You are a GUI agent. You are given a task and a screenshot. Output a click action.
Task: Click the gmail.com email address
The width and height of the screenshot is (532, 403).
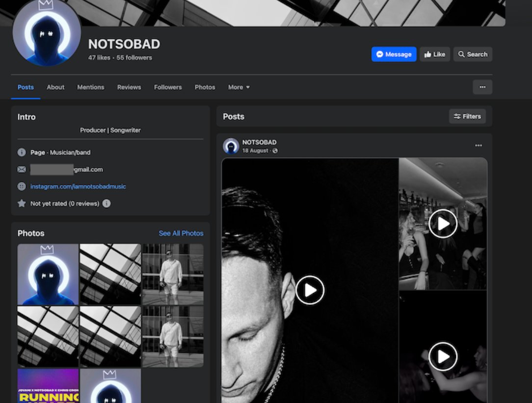tap(67, 169)
